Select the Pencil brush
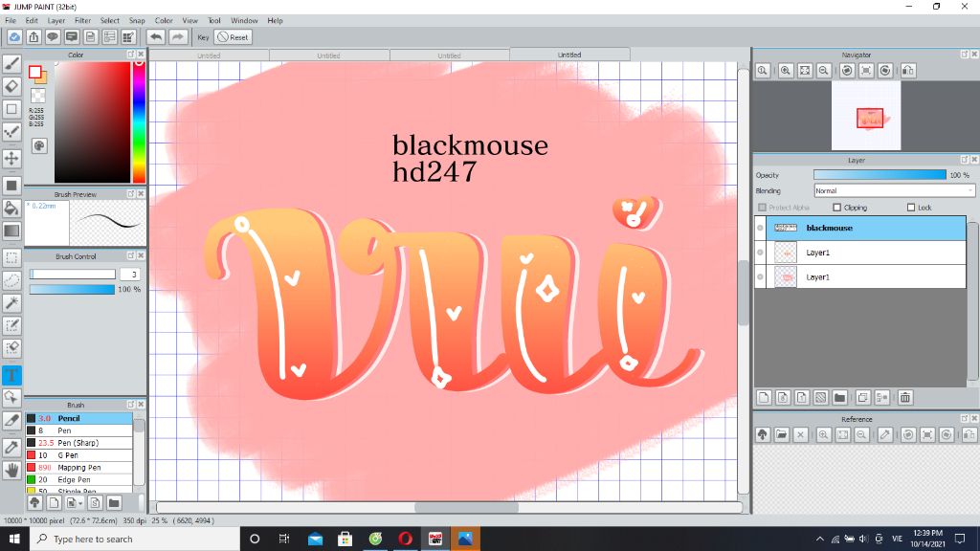The width and height of the screenshot is (980, 551). coord(78,418)
